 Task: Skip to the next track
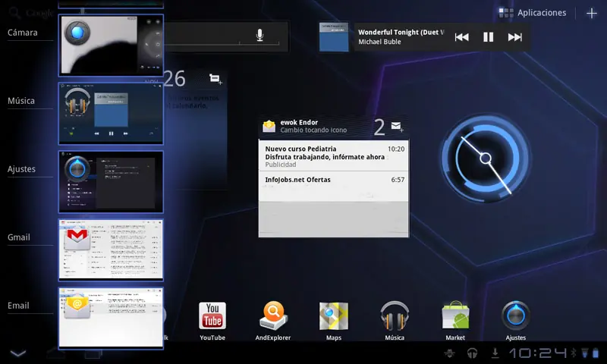click(x=515, y=36)
